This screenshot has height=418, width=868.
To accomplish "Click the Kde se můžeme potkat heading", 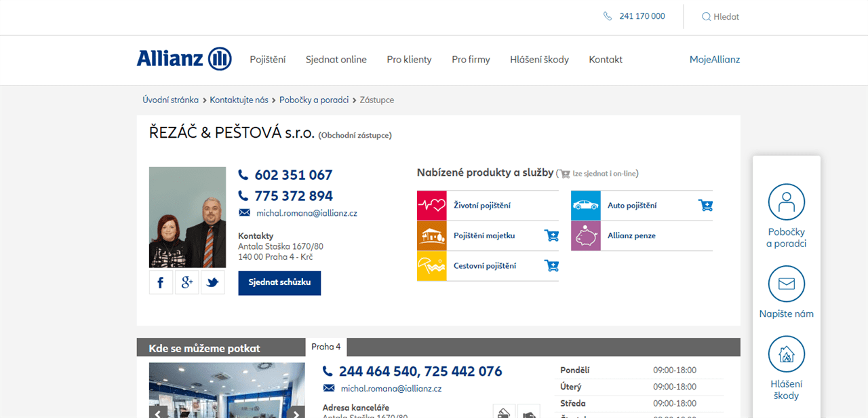I will click(x=205, y=349).
